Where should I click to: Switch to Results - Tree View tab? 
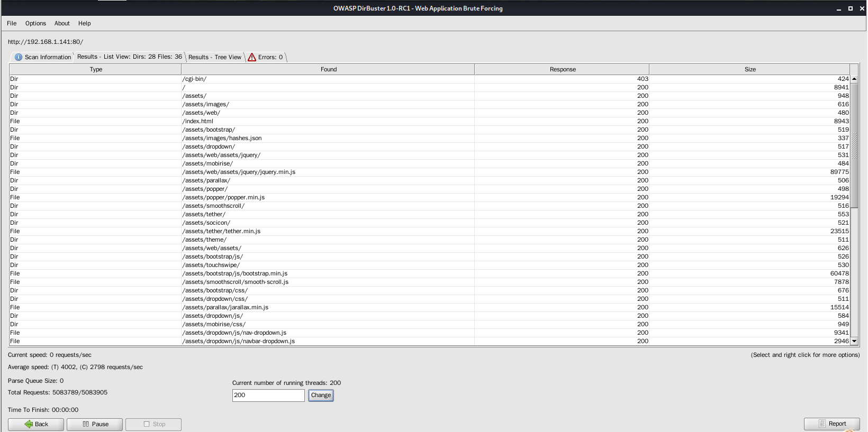coord(215,57)
